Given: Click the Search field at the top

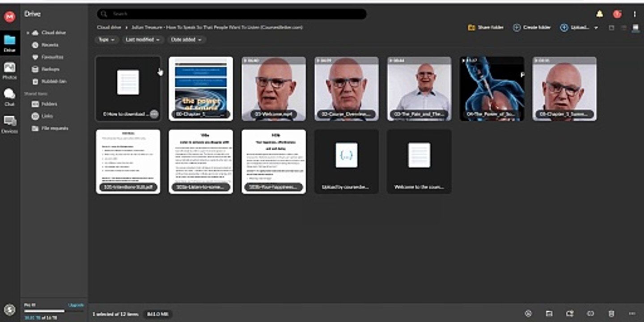Looking at the screenshot, I should (232, 14).
